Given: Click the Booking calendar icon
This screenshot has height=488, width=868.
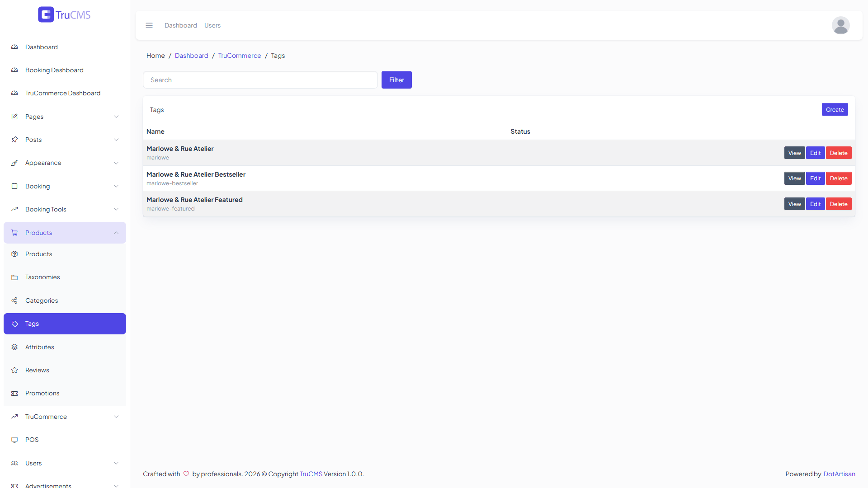Looking at the screenshot, I should (14, 186).
